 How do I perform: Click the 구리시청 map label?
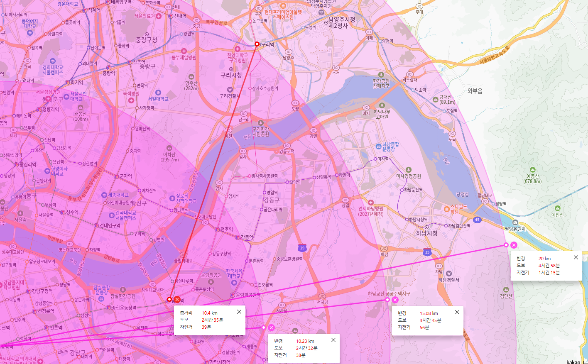coord(231,75)
